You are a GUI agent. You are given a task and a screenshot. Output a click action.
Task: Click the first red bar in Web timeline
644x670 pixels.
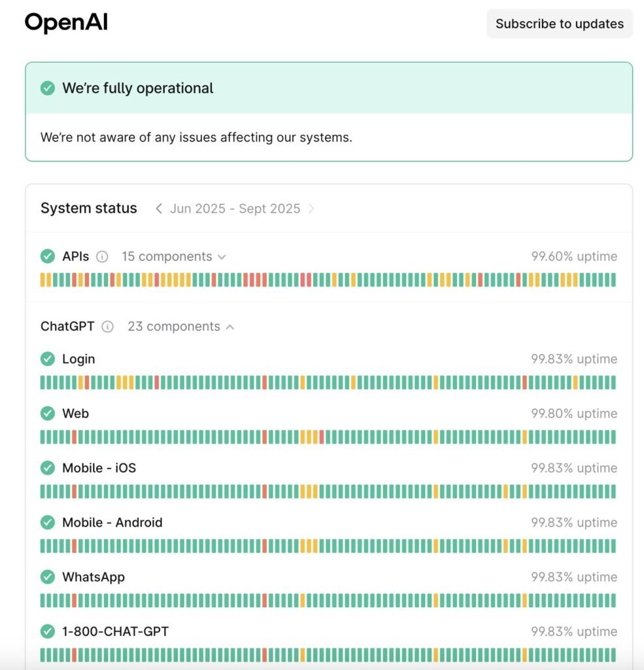pyautogui.click(x=75, y=437)
